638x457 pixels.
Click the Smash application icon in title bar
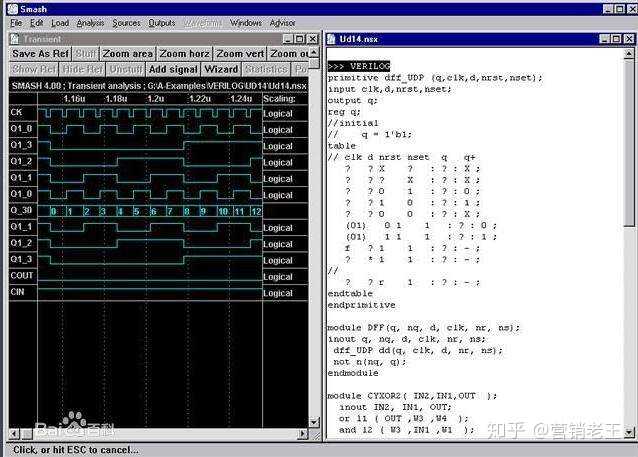pyautogui.click(x=9, y=8)
